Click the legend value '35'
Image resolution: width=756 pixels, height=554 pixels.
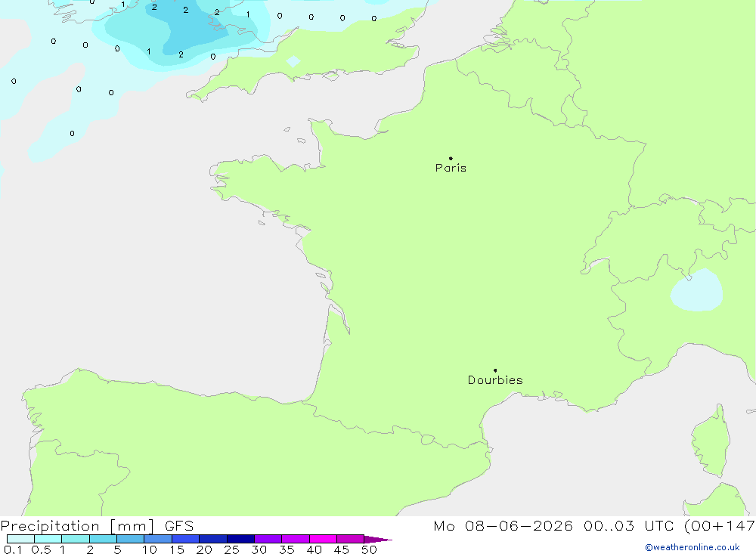click(287, 549)
